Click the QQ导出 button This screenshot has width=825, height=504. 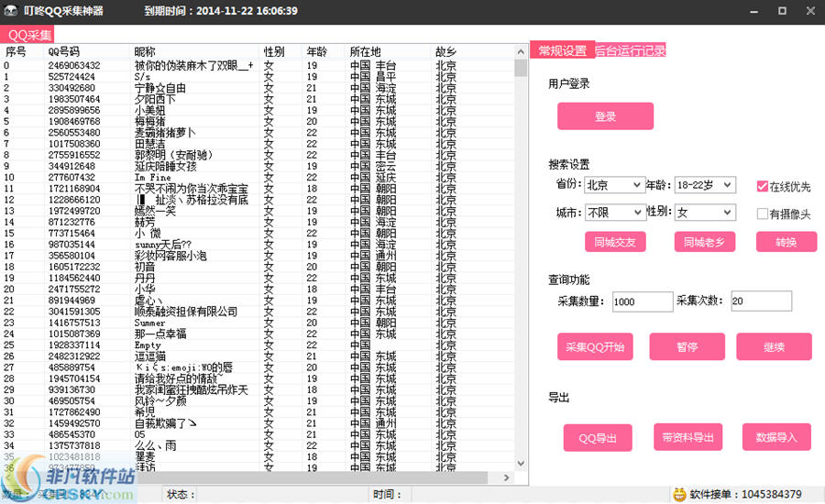(598, 438)
